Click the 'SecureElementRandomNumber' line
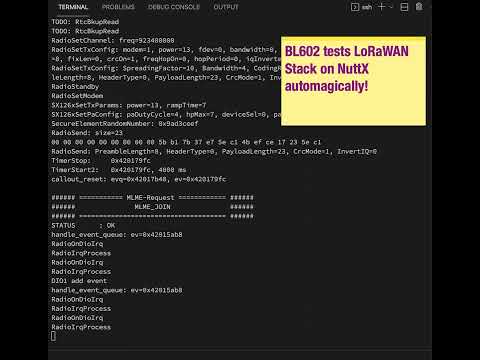 click(x=125, y=124)
